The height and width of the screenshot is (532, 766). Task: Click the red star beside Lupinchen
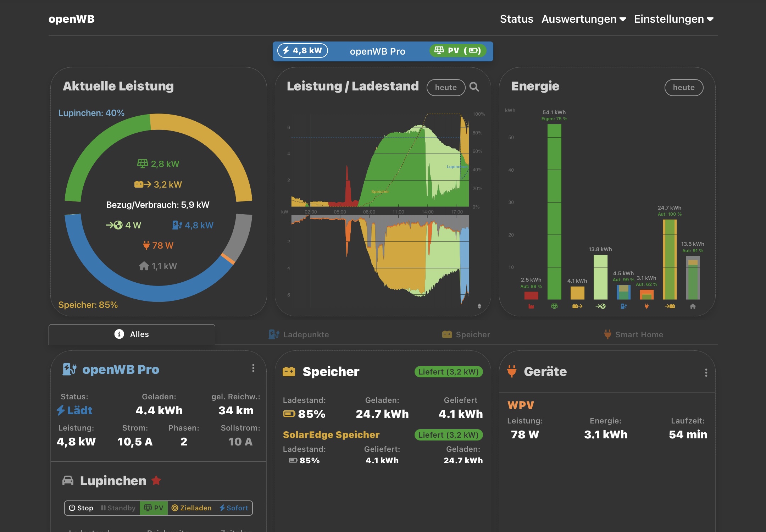click(156, 481)
